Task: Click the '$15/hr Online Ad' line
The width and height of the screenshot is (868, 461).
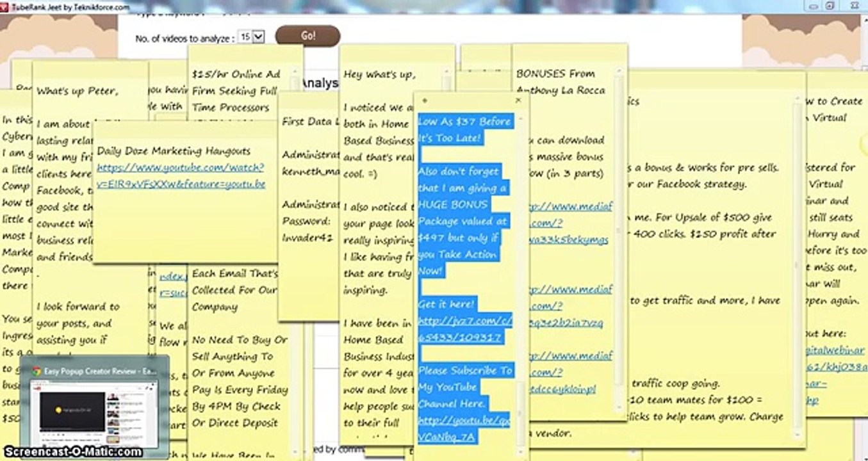Action: click(236, 74)
